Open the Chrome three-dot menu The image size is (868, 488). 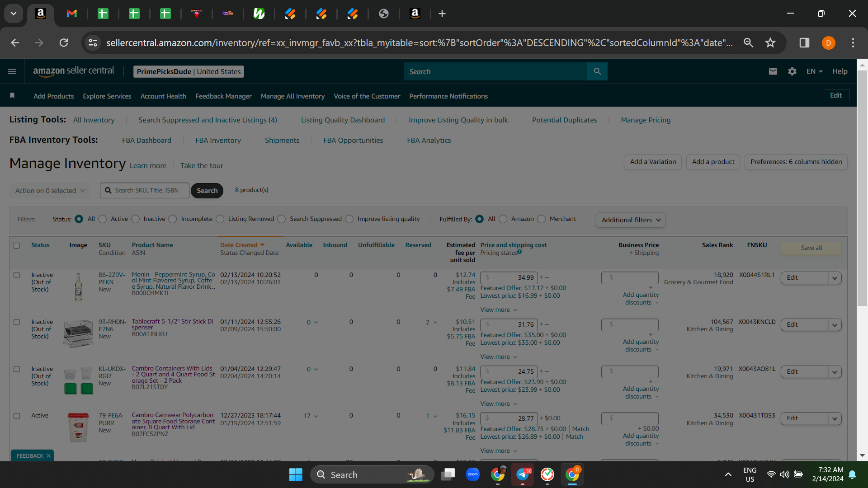[x=853, y=42]
